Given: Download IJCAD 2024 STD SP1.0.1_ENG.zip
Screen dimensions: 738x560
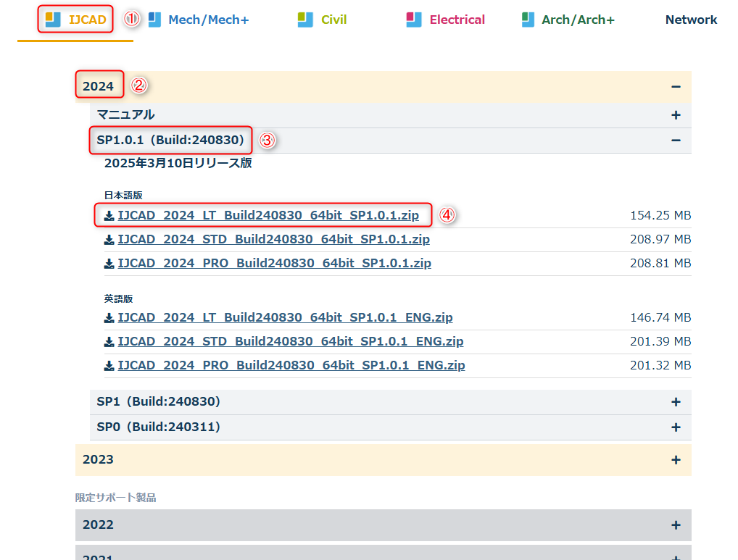Looking at the screenshot, I should click(x=291, y=342).
